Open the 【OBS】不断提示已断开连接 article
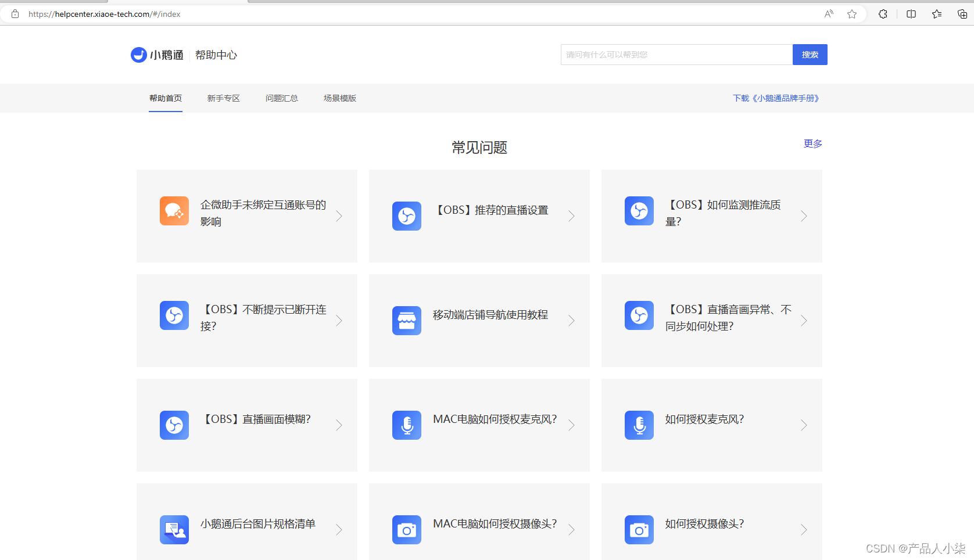The width and height of the screenshot is (974, 560). (264, 318)
